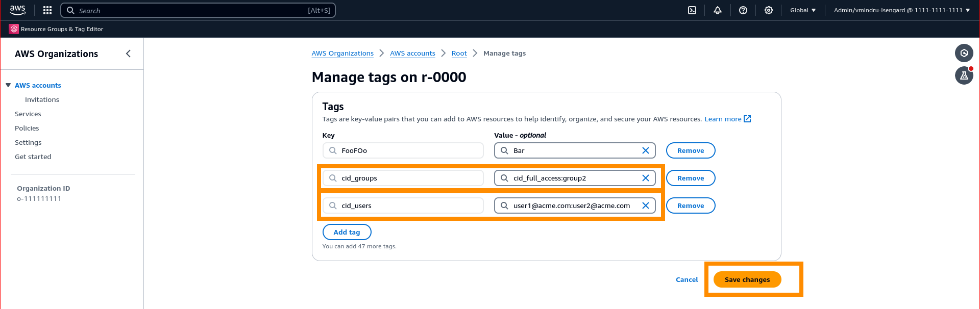Edit the Bar value field
The height and width of the screenshot is (309, 980).
pyautogui.click(x=575, y=150)
